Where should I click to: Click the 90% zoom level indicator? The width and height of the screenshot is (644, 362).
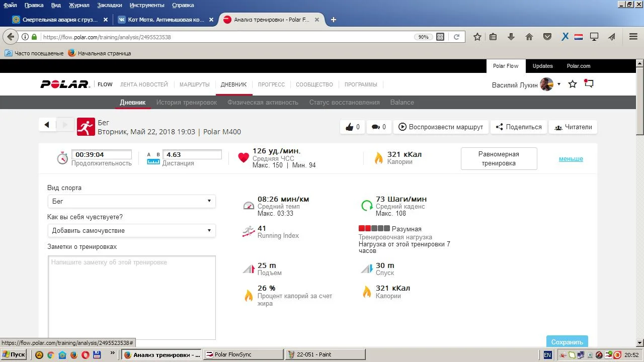click(x=423, y=37)
